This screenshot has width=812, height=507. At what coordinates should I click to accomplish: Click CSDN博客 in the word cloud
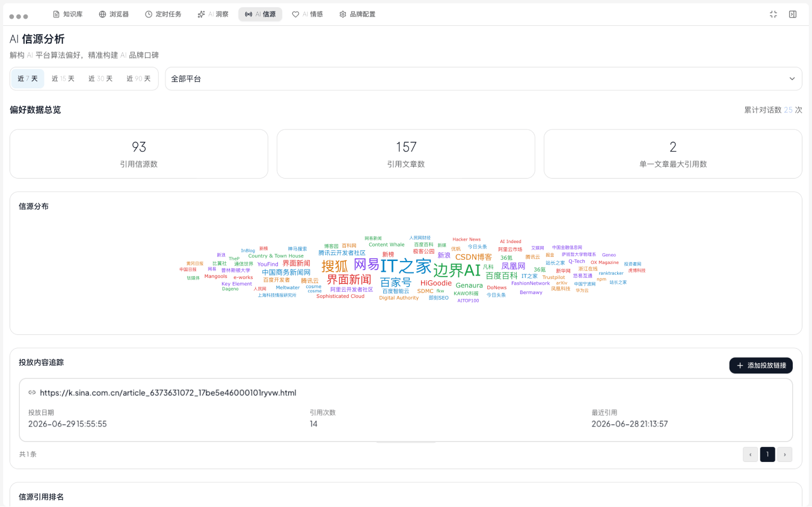click(x=473, y=257)
